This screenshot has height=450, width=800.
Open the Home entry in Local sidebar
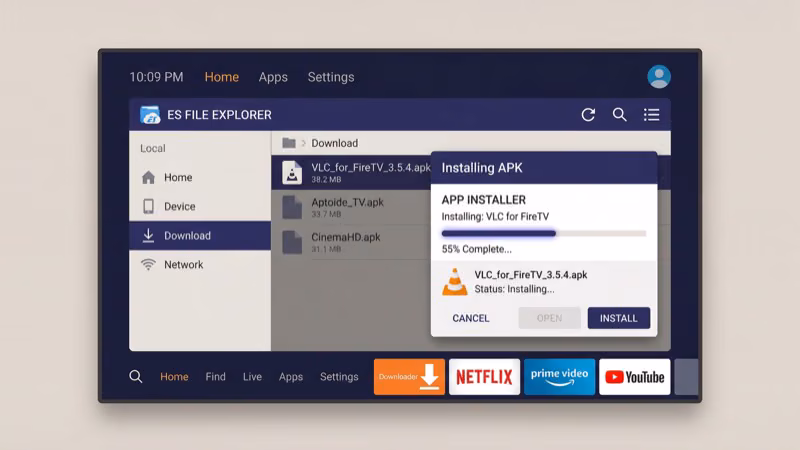[x=200, y=178]
